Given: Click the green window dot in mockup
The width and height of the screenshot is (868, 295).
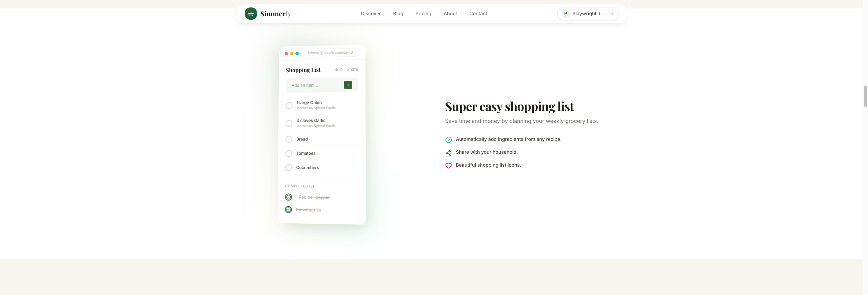Looking at the screenshot, I should point(297,54).
